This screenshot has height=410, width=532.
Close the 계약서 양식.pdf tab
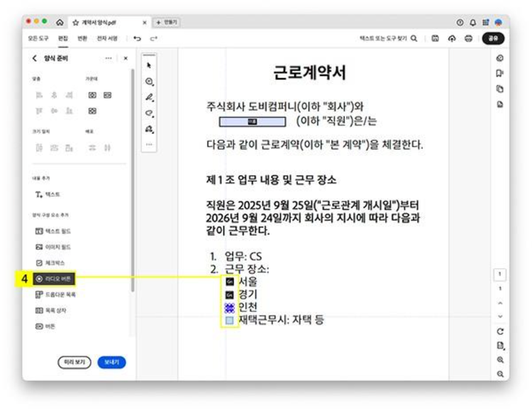(x=145, y=23)
